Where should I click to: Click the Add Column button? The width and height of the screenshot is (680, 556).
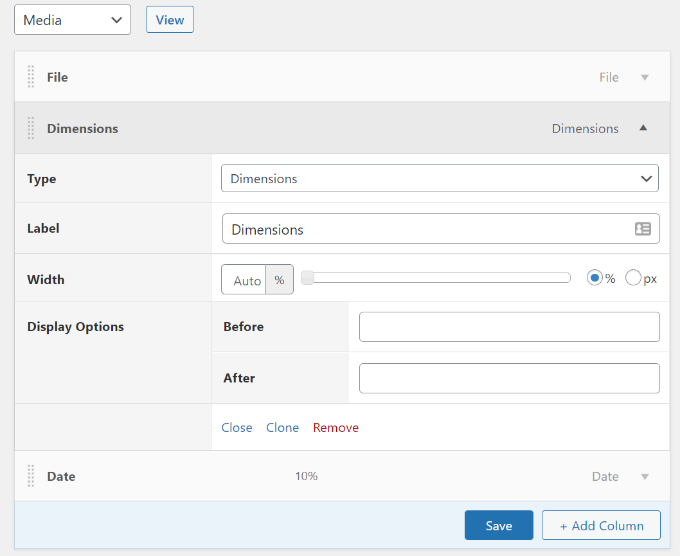pyautogui.click(x=601, y=526)
